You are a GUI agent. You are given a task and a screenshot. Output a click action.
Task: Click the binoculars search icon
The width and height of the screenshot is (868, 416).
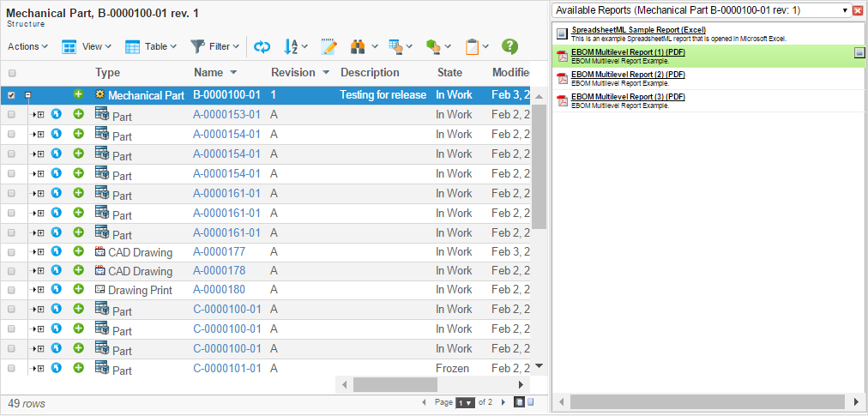pyautogui.click(x=360, y=46)
